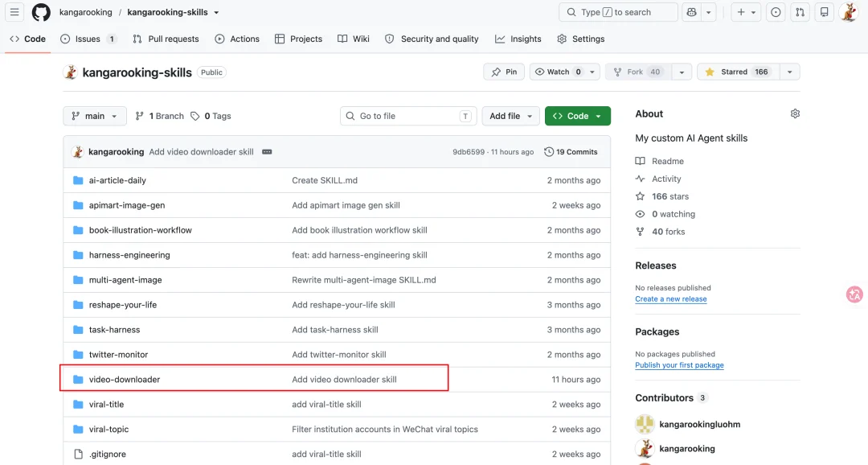Open commit 'Rewrite multi-agent-image SKILL.md'

pyautogui.click(x=364, y=280)
